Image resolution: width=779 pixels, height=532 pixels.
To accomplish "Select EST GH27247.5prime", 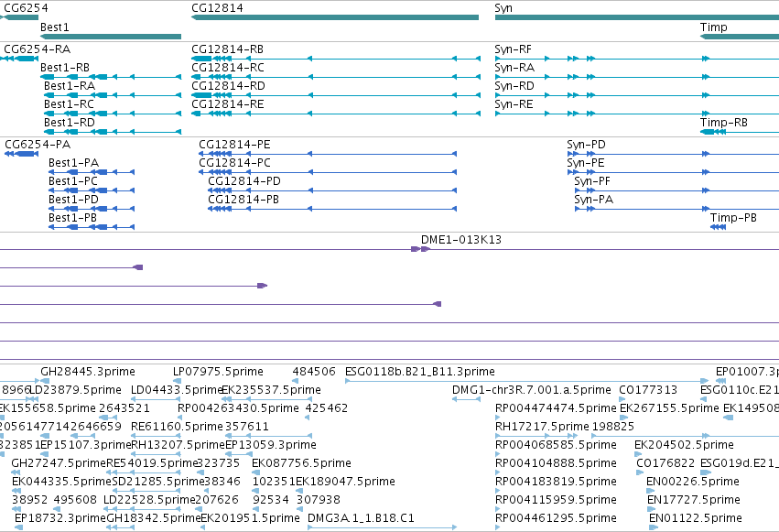I will (59, 463).
